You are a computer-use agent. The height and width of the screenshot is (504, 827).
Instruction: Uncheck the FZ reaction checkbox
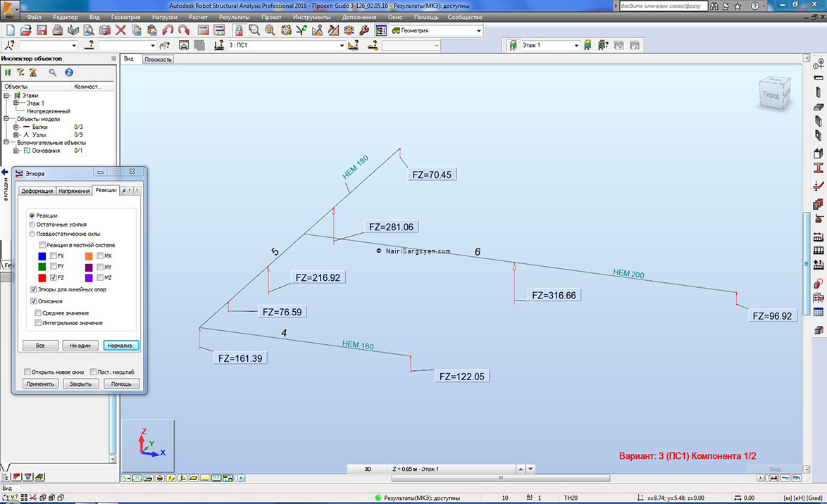54,277
